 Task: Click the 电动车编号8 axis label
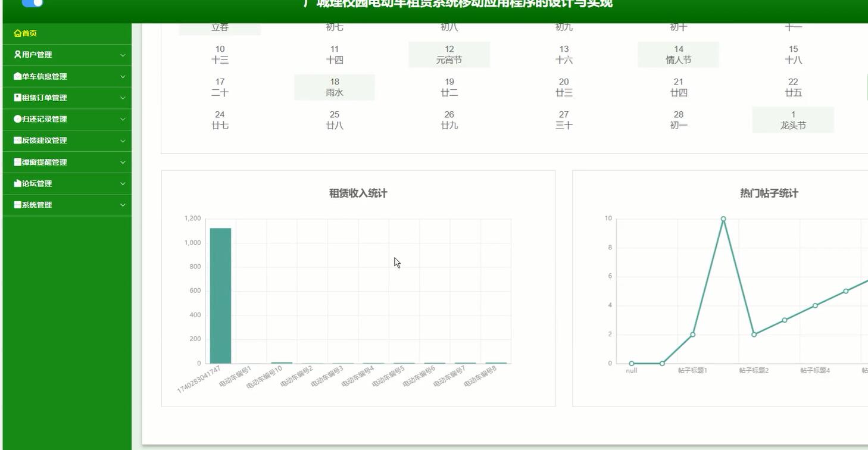pos(480,376)
